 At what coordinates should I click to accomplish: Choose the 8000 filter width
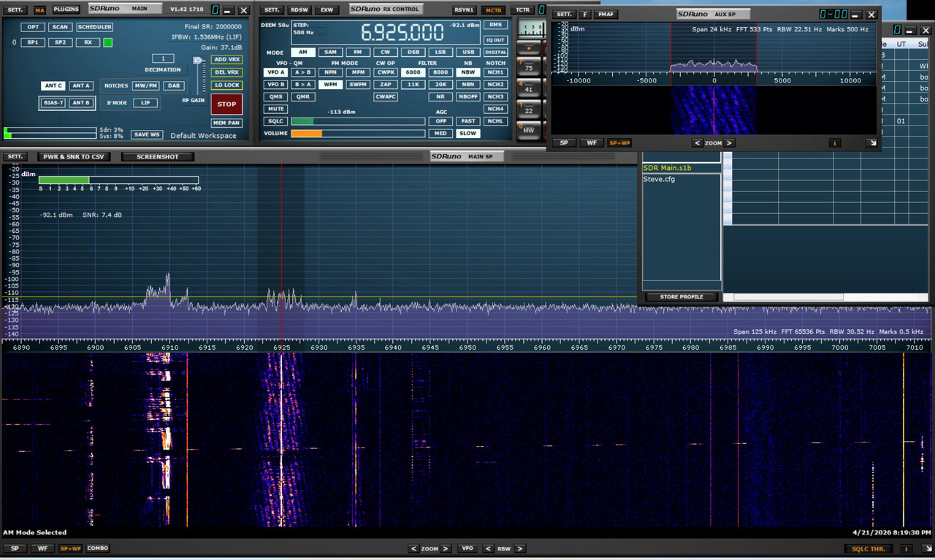click(x=440, y=72)
